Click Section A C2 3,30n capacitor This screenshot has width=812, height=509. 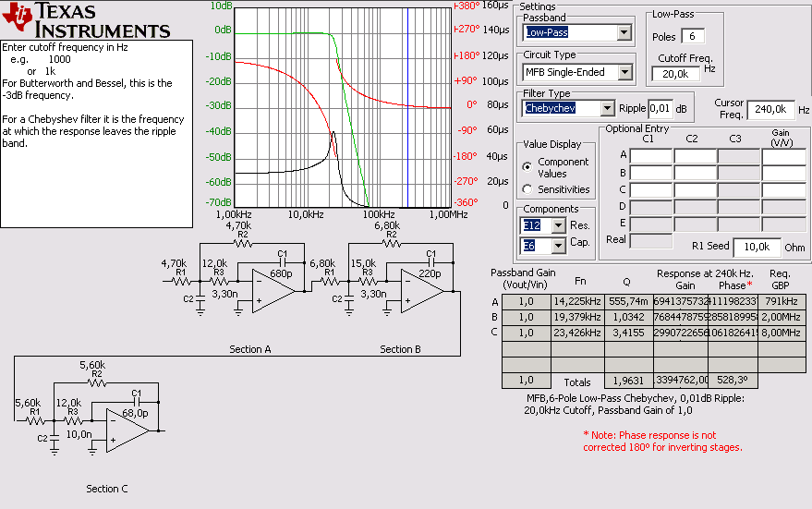[200, 300]
